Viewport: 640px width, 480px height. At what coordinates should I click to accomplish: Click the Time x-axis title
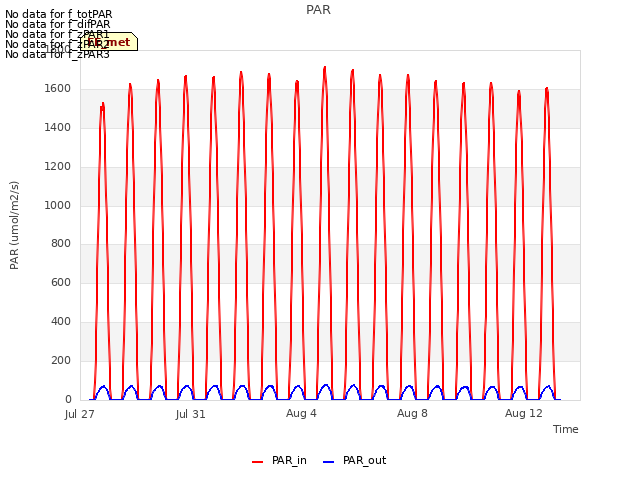pyautogui.click(x=566, y=429)
